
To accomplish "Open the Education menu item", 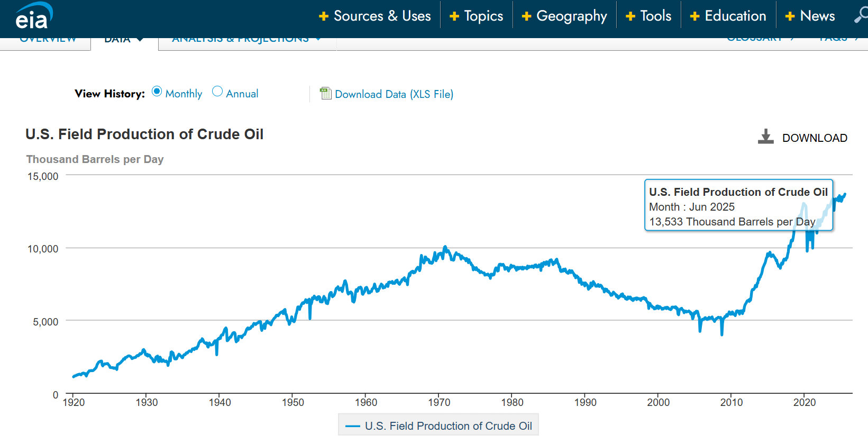I will [735, 16].
